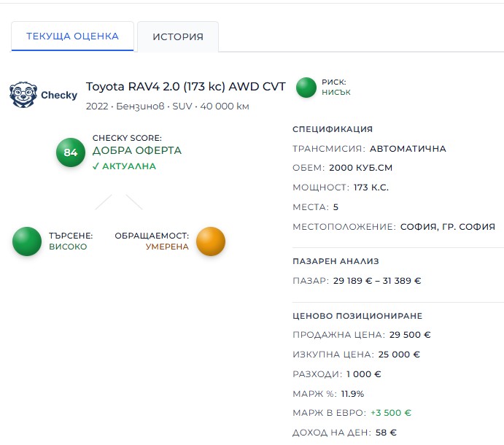Click the margin value +3 500 €
This screenshot has width=504, height=445.
(x=391, y=413)
